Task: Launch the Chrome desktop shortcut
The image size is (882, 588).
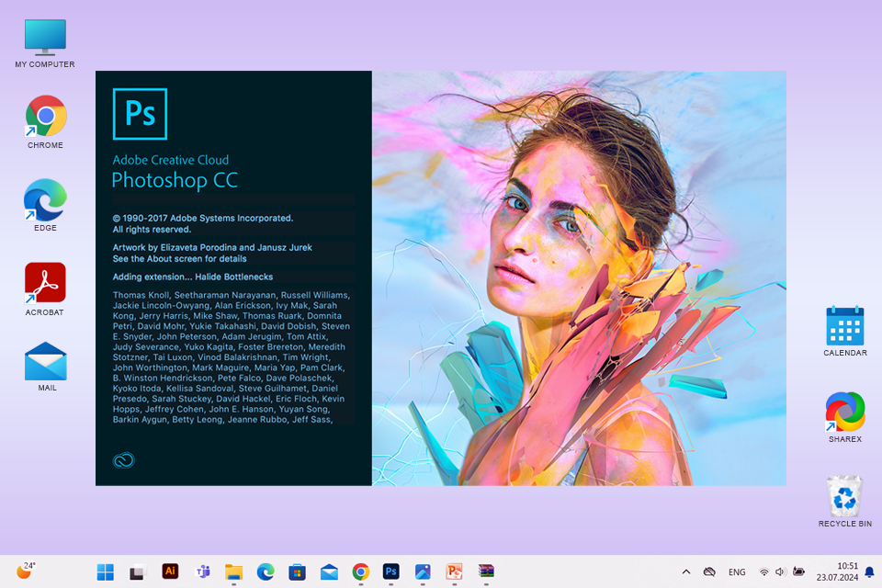Action: [45, 121]
